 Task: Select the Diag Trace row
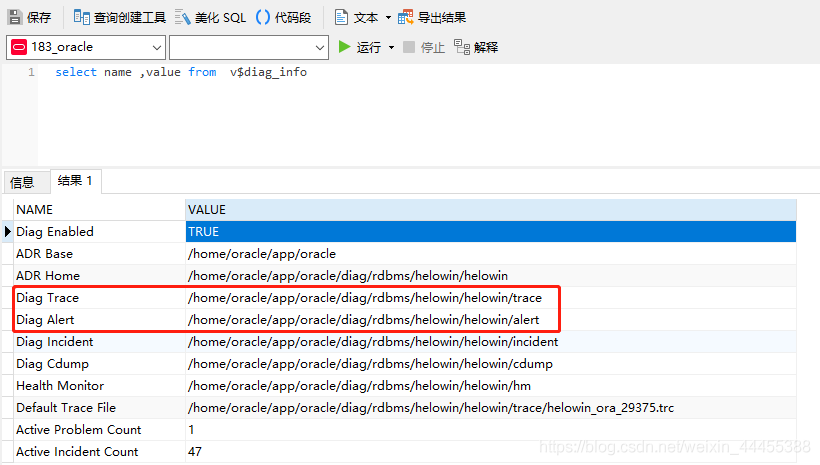coord(405,298)
